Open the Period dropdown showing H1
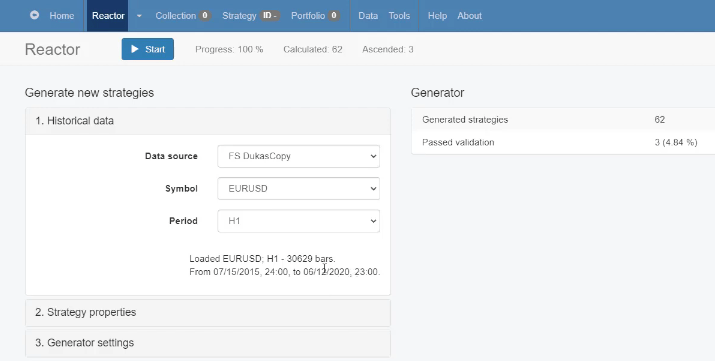715x361 pixels. pos(298,221)
